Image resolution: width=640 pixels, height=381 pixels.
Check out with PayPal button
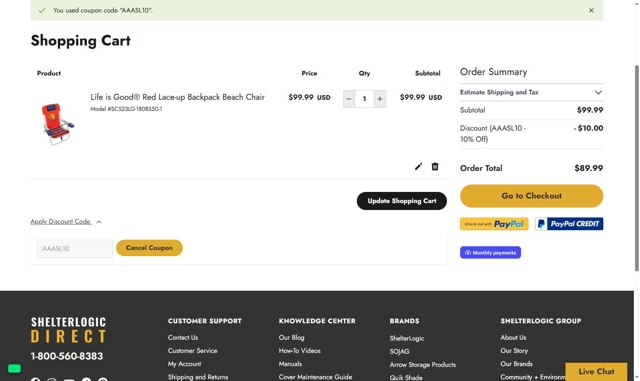tap(494, 224)
